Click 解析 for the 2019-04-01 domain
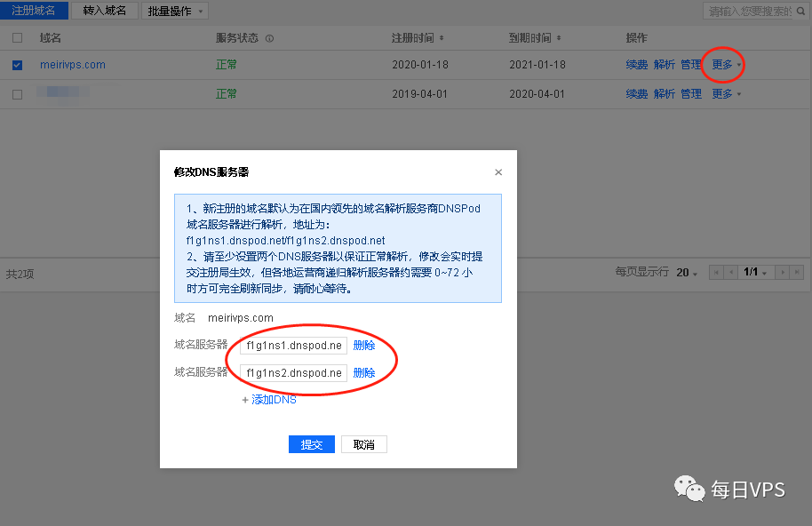This screenshot has height=526, width=812. click(665, 93)
